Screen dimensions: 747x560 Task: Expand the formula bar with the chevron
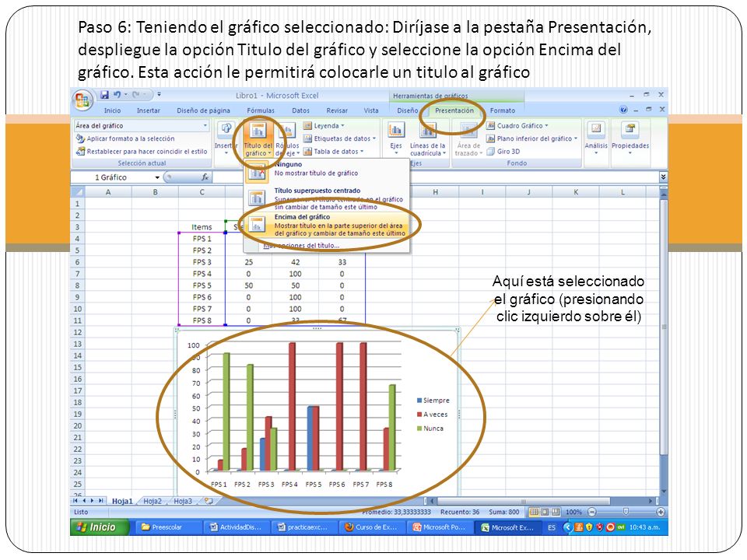663,177
